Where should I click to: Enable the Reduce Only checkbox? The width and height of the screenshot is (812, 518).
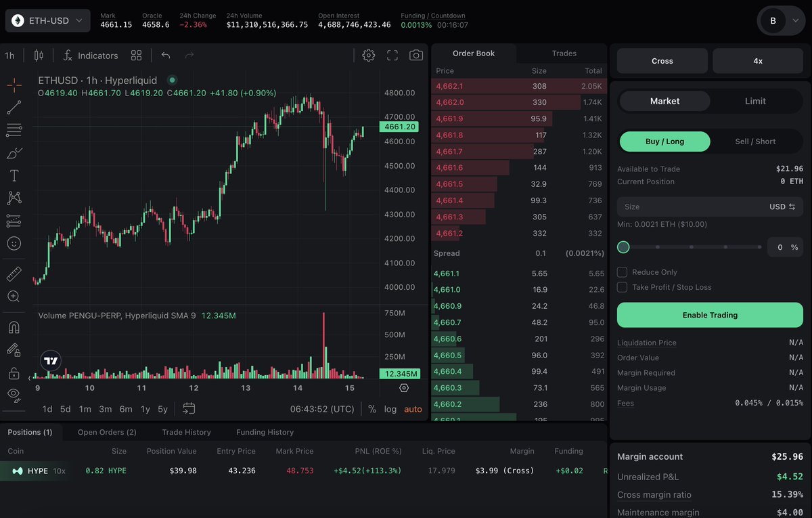pyautogui.click(x=621, y=272)
